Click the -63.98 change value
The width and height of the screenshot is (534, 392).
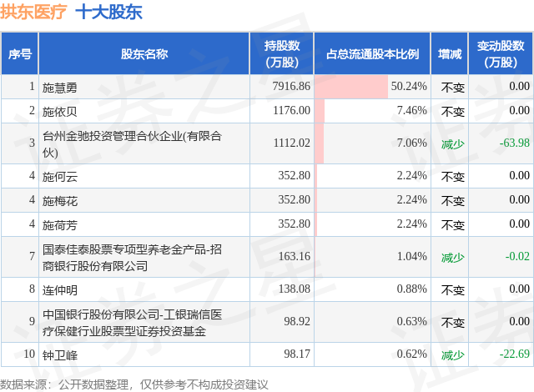[514, 143]
